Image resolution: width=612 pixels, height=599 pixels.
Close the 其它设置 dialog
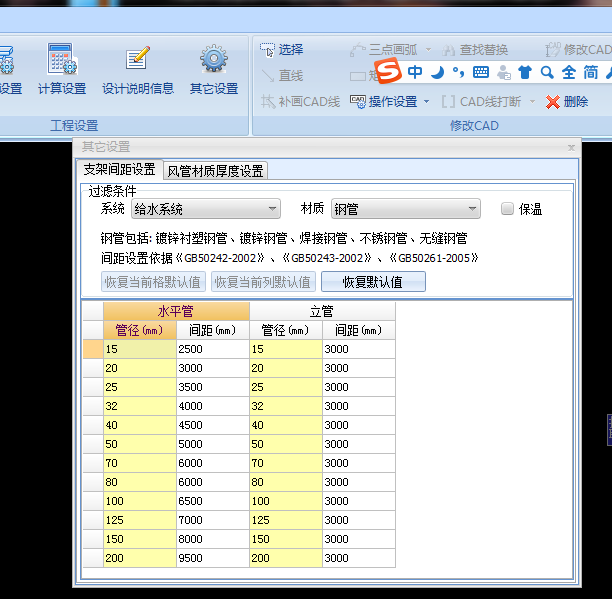(x=571, y=148)
